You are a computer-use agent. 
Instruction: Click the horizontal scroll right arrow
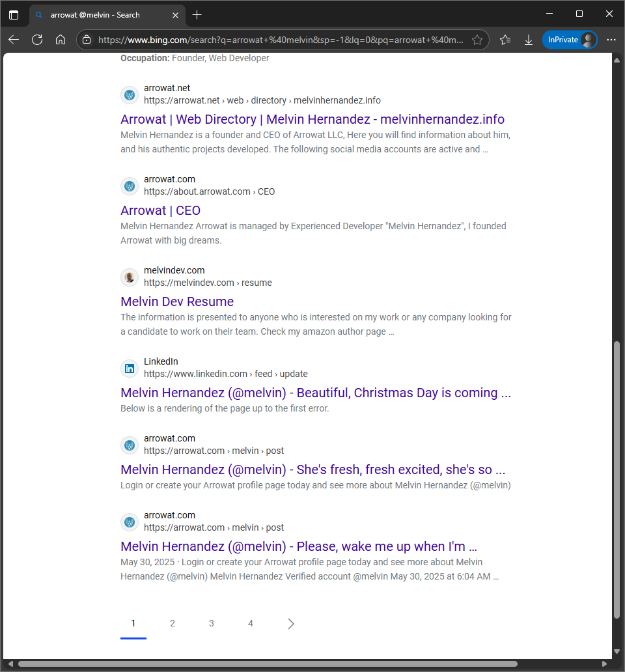coord(604,664)
